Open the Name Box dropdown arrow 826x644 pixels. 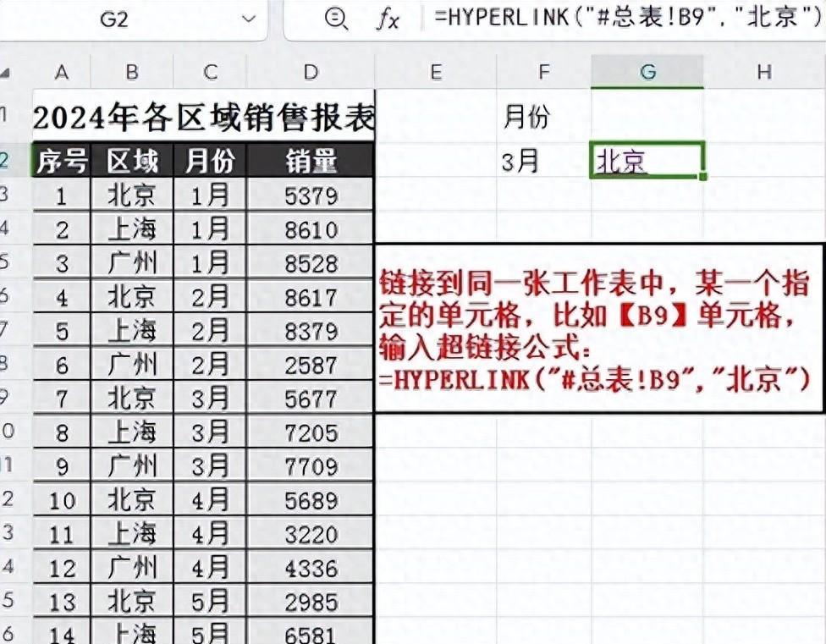(248, 20)
